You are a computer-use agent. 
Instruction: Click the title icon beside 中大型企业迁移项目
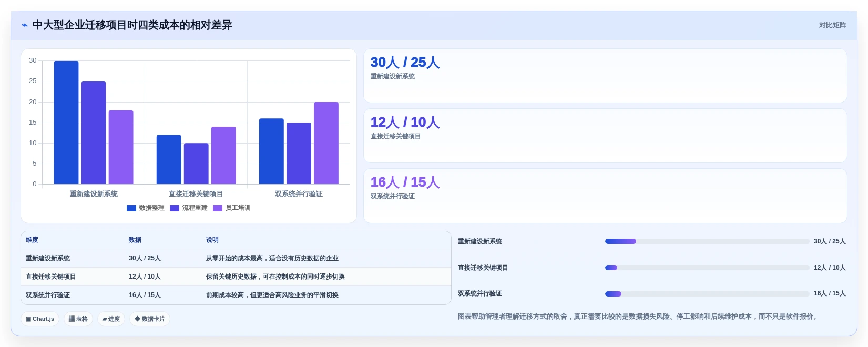(24, 25)
